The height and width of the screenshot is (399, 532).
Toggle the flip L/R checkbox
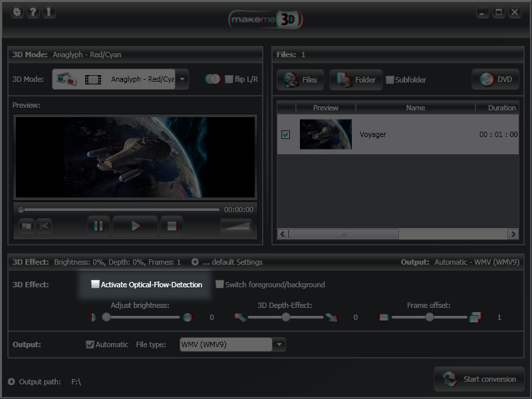tap(229, 79)
